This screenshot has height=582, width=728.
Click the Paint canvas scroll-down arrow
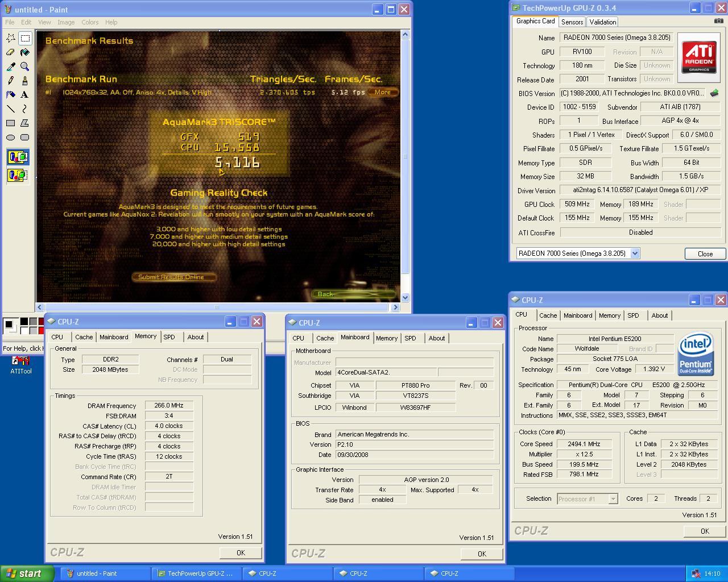pos(405,297)
